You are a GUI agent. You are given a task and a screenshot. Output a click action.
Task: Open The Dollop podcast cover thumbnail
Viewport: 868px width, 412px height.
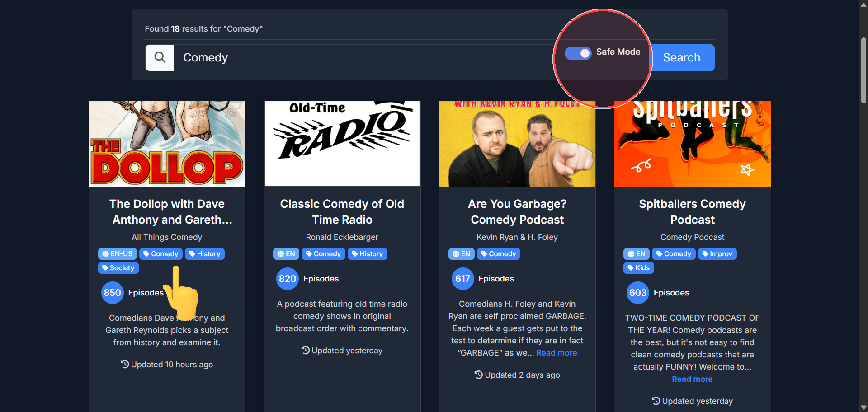[x=167, y=144]
